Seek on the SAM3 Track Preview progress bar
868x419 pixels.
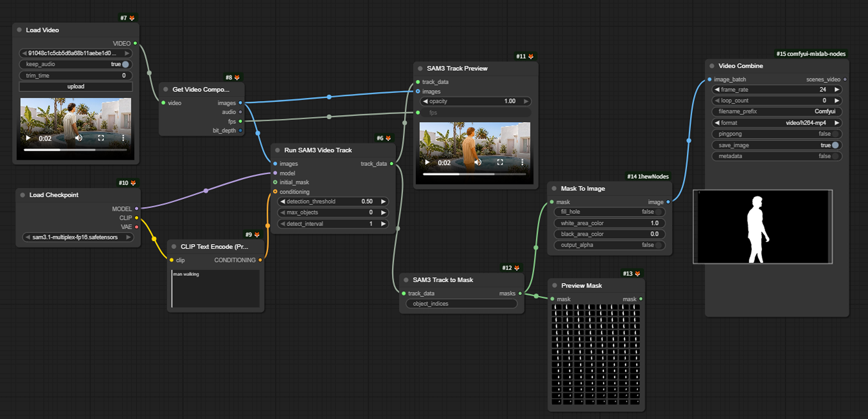[x=475, y=174]
